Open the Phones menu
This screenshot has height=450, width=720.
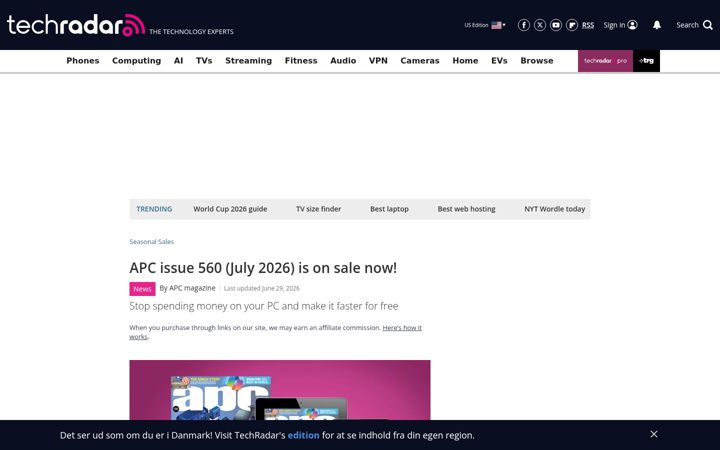click(83, 61)
